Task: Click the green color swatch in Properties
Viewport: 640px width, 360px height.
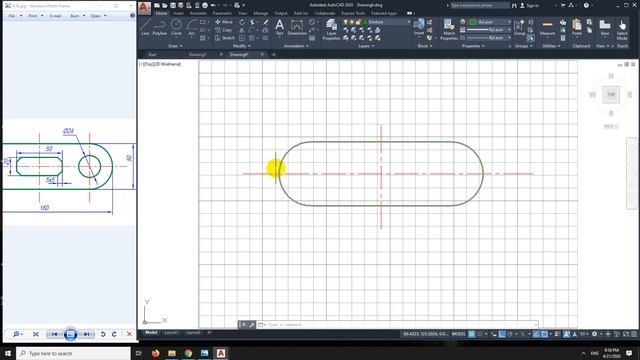Action: click(x=473, y=22)
